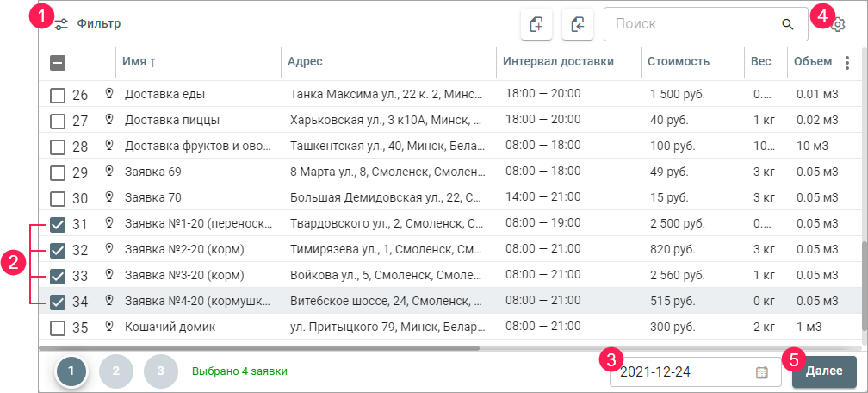The height and width of the screenshot is (393, 868).
Task: Click the location pin for Кошачий домик
Action: [x=109, y=327]
